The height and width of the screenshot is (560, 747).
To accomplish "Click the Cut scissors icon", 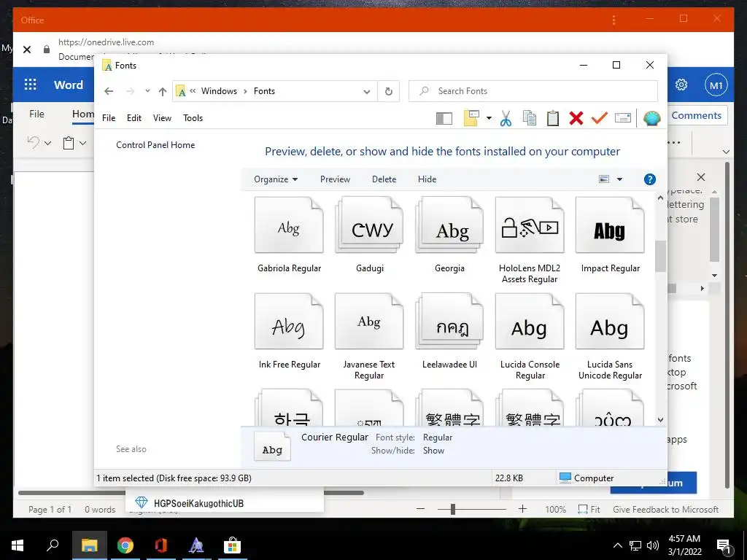I will (506, 118).
